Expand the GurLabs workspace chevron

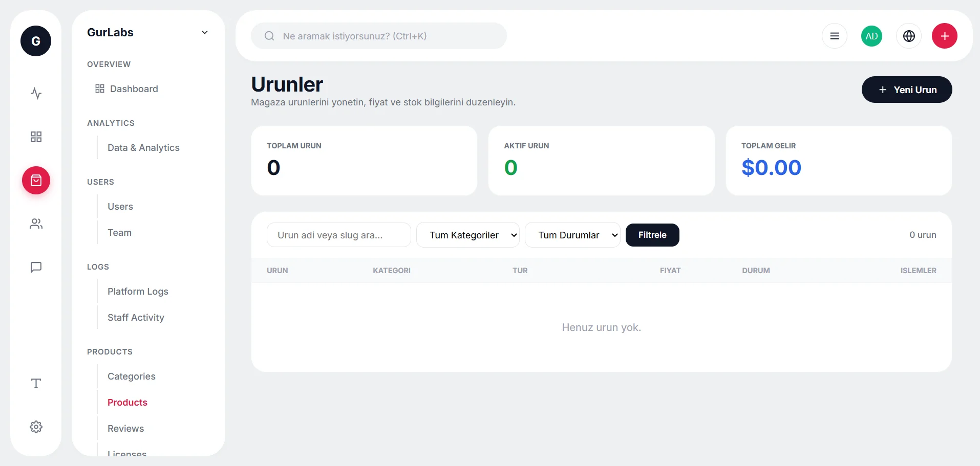(x=205, y=32)
